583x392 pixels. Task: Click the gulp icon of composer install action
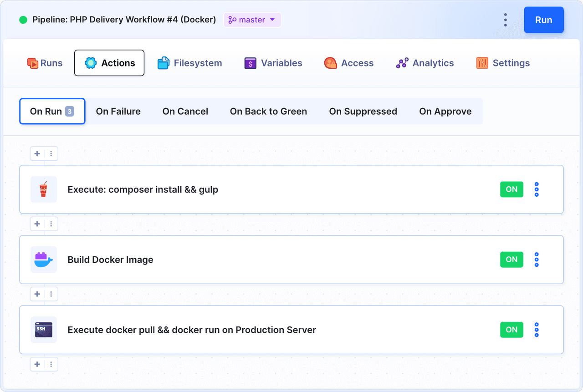(x=44, y=189)
